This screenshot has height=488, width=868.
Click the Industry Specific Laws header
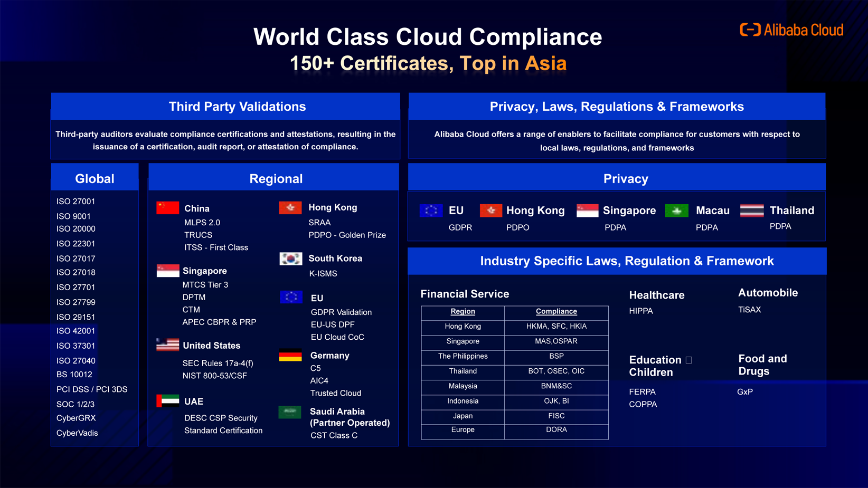pyautogui.click(x=626, y=261)
